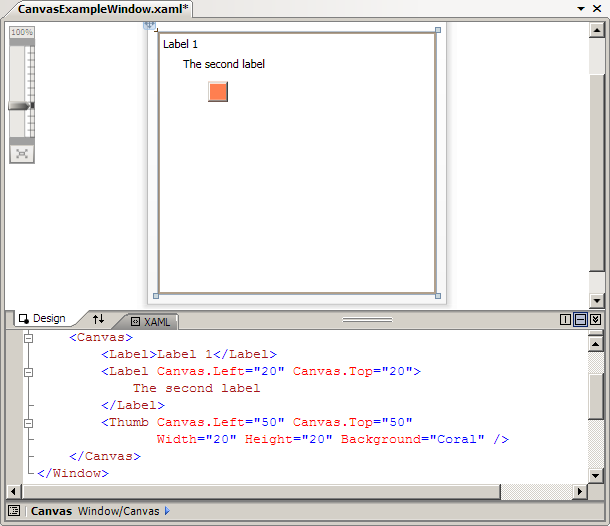
Task: Click the closing </Window> tag
Action: [73, 473]
